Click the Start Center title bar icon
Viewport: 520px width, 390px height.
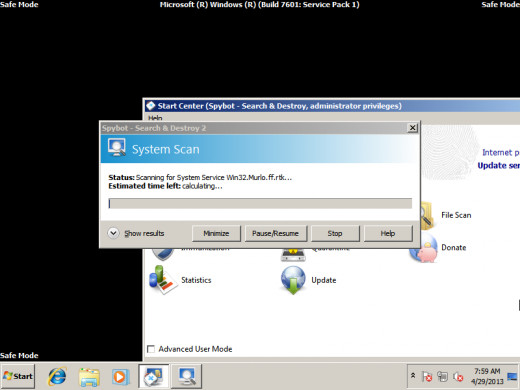(151, 106)
